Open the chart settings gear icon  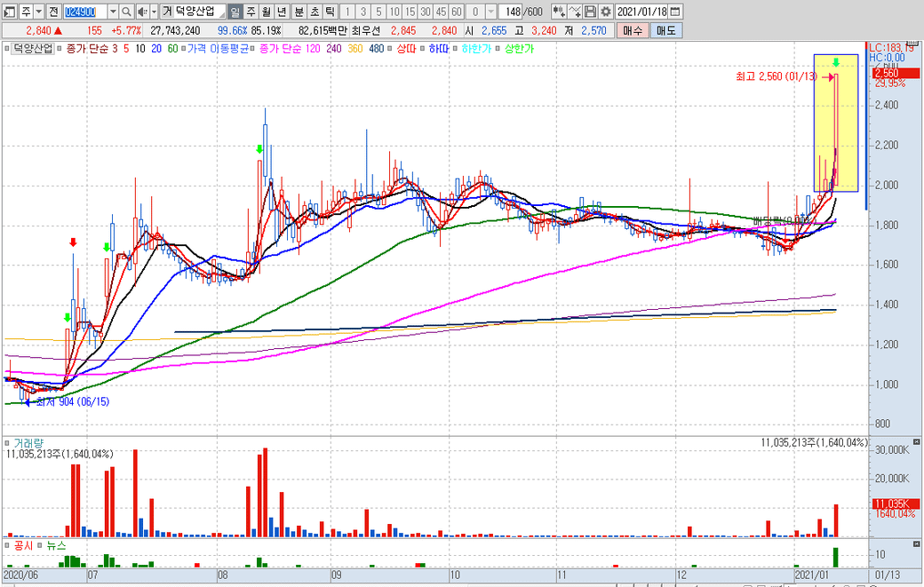[x=606, y=12]
